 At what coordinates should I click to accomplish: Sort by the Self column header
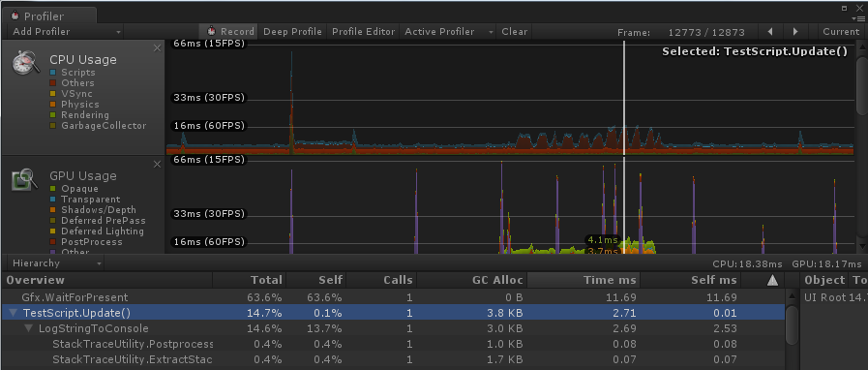pyautogui.click(x=315, y=280)
